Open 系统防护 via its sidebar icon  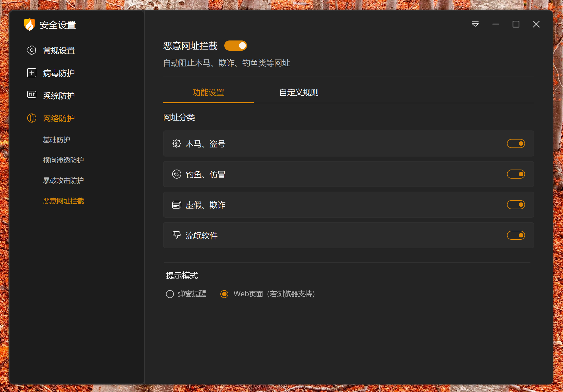31,95
